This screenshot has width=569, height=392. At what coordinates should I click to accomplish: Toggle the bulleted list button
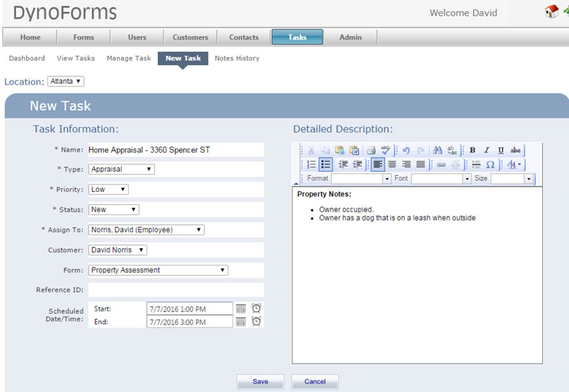(x=325, y=164)
